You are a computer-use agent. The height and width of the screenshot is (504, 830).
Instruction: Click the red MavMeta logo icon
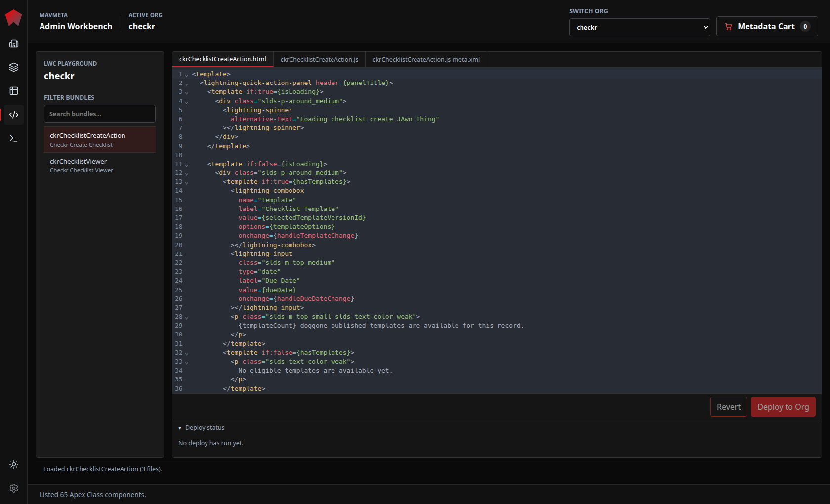13,18
